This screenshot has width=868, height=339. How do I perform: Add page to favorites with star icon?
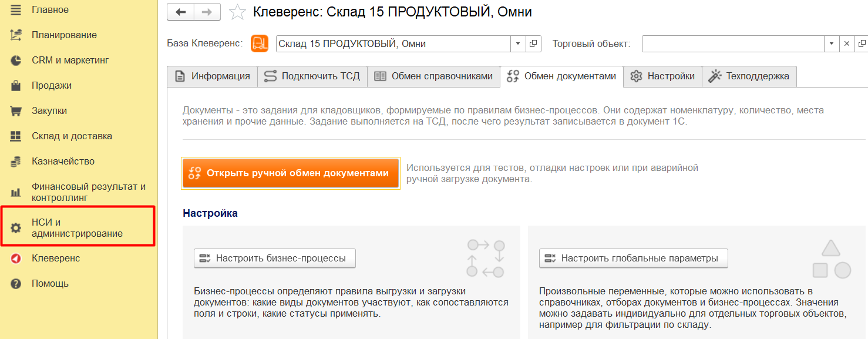pyautogui.click(x=237, y=12)
